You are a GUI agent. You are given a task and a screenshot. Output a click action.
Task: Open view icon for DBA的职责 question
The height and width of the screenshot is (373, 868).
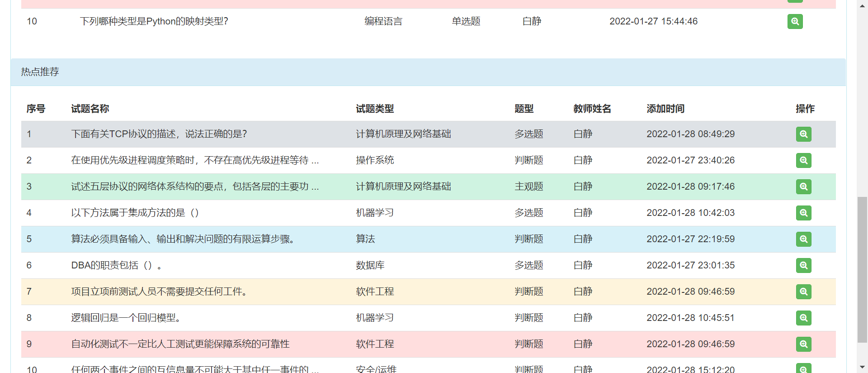tap(803, 265)
